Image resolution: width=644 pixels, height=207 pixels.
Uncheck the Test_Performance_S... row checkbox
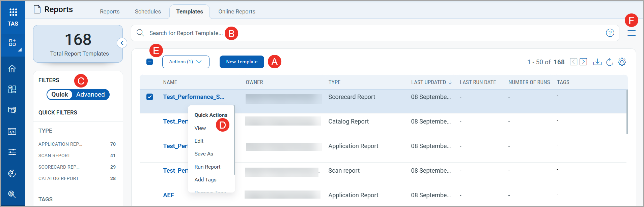(150, 97)
